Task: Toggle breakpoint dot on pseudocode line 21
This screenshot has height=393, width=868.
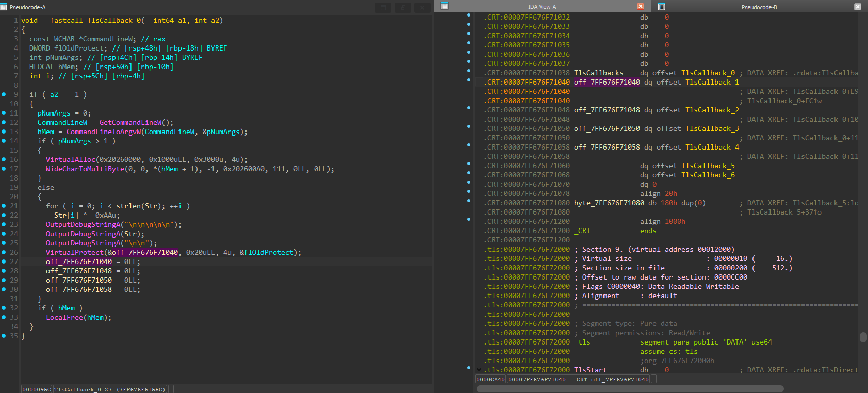Action: (4, 206)
